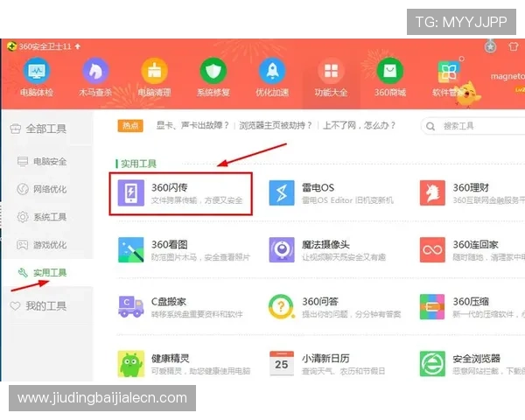Click text 转移系统盘重要资料和软件
Screen dimensions: 525x420
pyautogui.click(x=197, y=314)
